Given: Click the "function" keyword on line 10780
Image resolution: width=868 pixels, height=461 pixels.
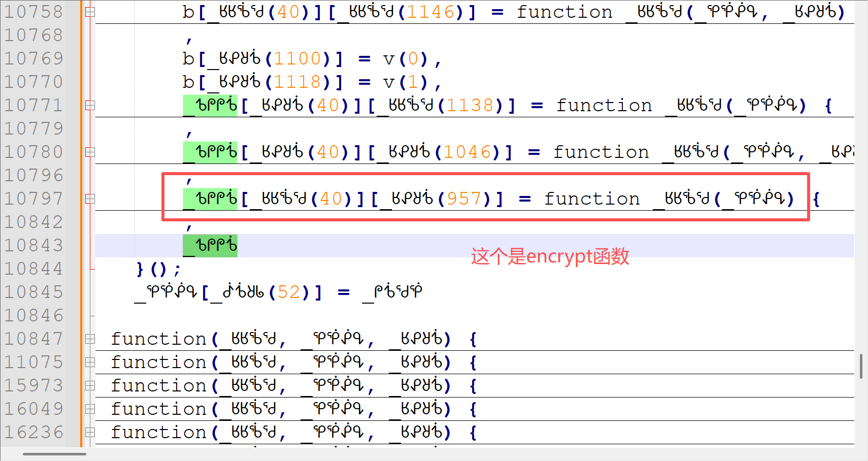Looking at the screenshot, I should [x=601, y=152].
